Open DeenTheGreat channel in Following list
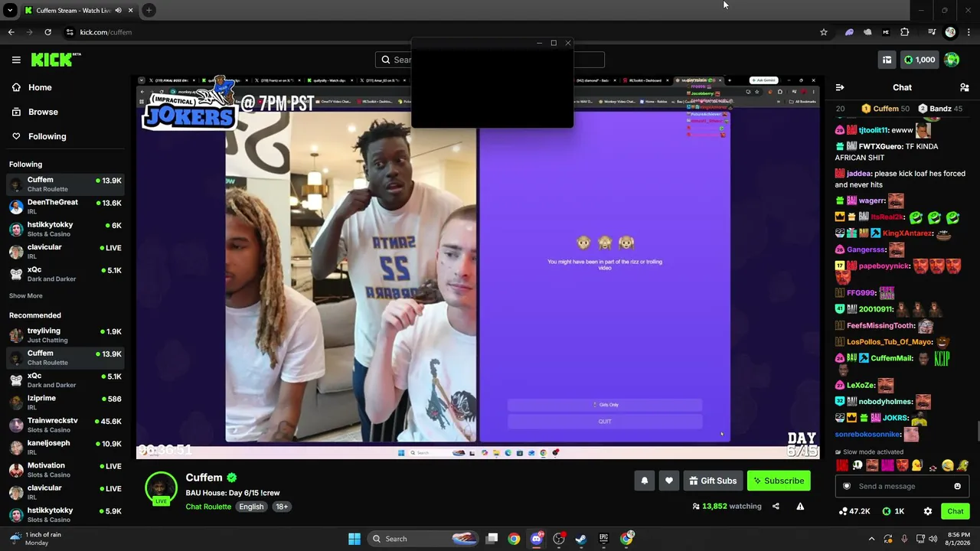The height and width of the screenshot is (551, 980). tap(65, 207)
